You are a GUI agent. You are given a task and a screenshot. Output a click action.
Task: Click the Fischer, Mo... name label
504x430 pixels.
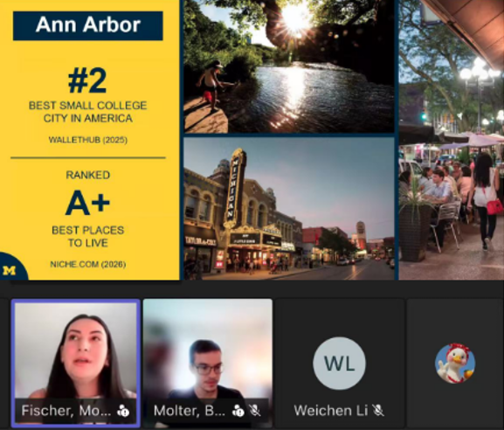coord(66,411)
